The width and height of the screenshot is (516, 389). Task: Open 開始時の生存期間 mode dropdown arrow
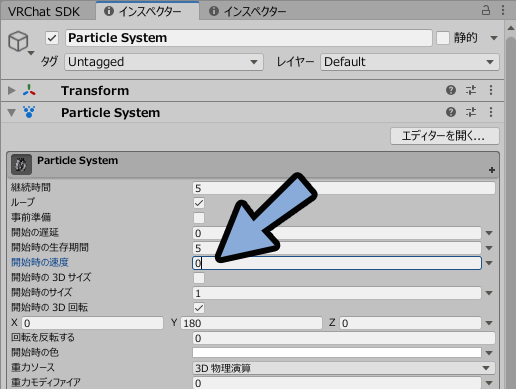(489, 248)
